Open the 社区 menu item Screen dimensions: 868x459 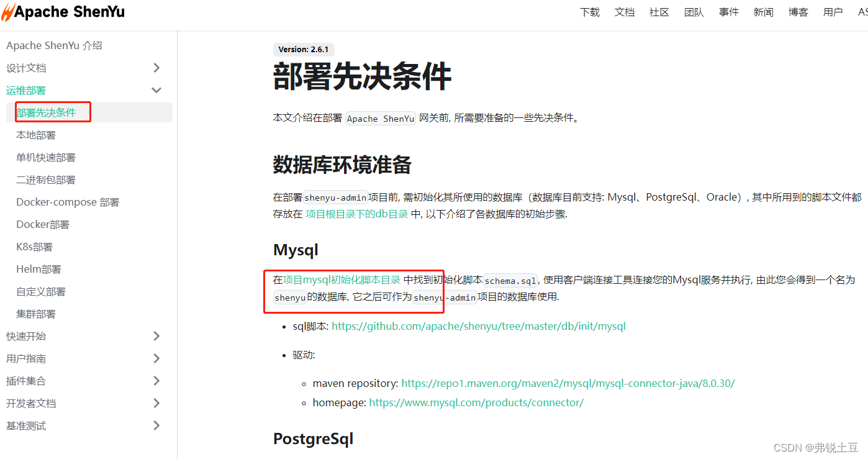tap(659, 11)
